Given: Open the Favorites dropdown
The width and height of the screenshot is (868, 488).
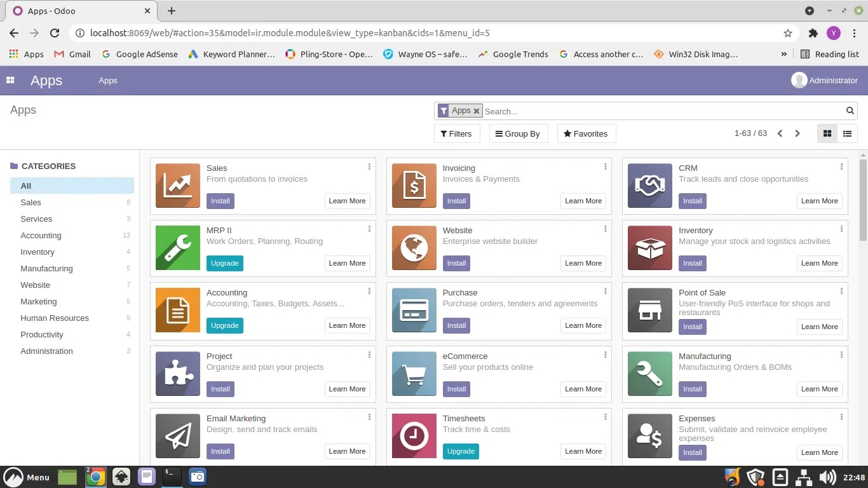Looking at the screenshot, I should coord(587,133).
